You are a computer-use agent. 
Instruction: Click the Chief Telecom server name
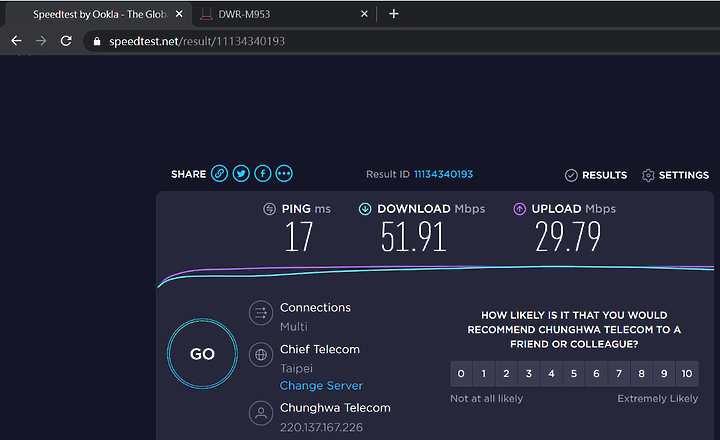(320, 349)
